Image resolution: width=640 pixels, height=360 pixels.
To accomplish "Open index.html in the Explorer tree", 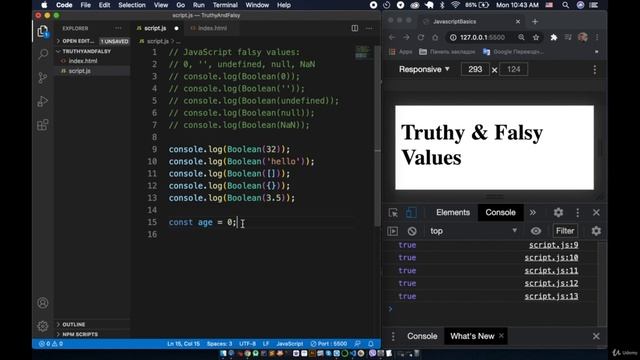I will [83, 61].
